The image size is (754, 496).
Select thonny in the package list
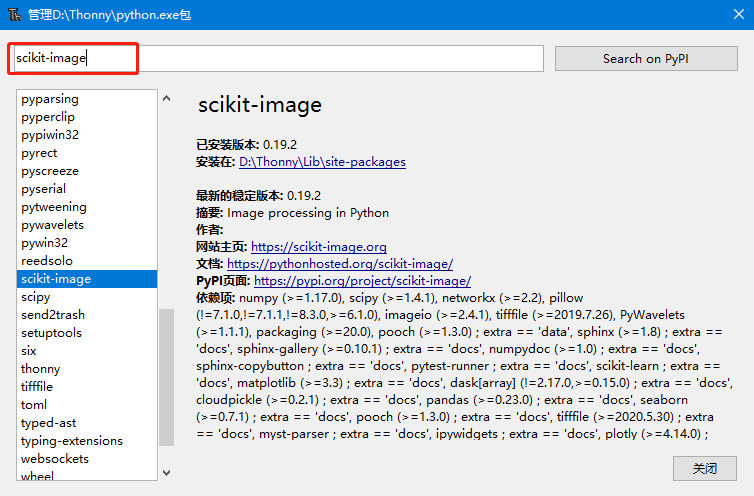click(41, 369)
